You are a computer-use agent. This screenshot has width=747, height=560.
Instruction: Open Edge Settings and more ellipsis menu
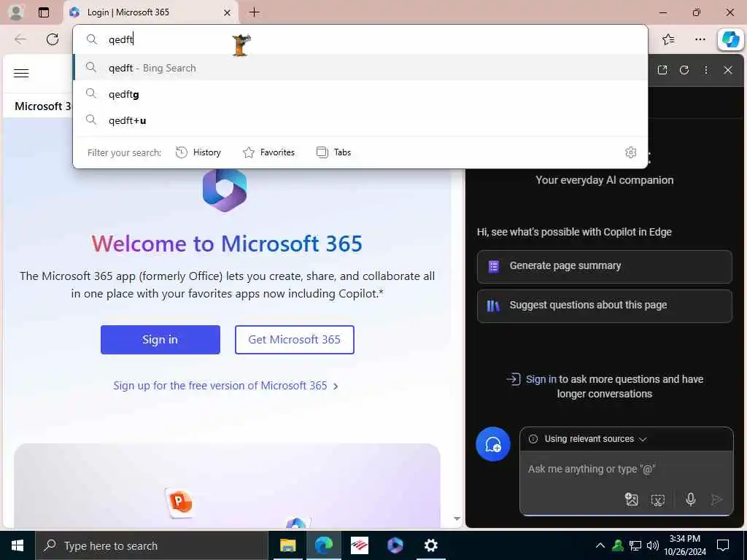(700, 39)
